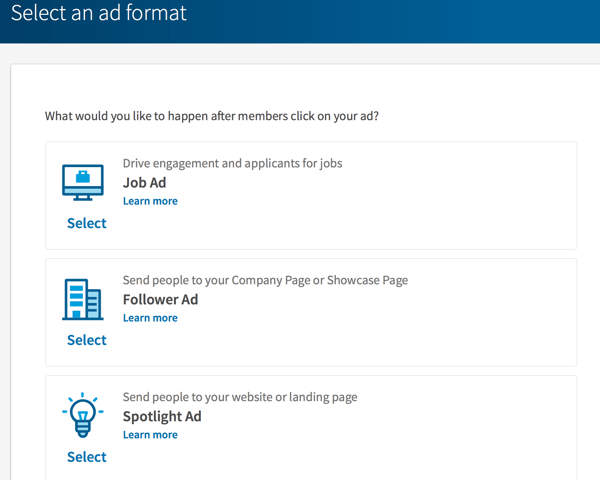Click the Follower Ad office building icon

pyautogui.click(x=83, y=299)
